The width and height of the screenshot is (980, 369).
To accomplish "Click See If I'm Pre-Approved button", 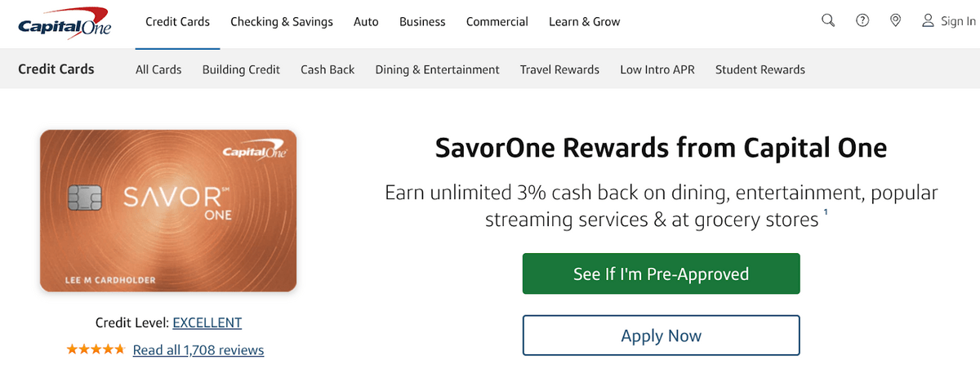I will (x=661, y=273).
